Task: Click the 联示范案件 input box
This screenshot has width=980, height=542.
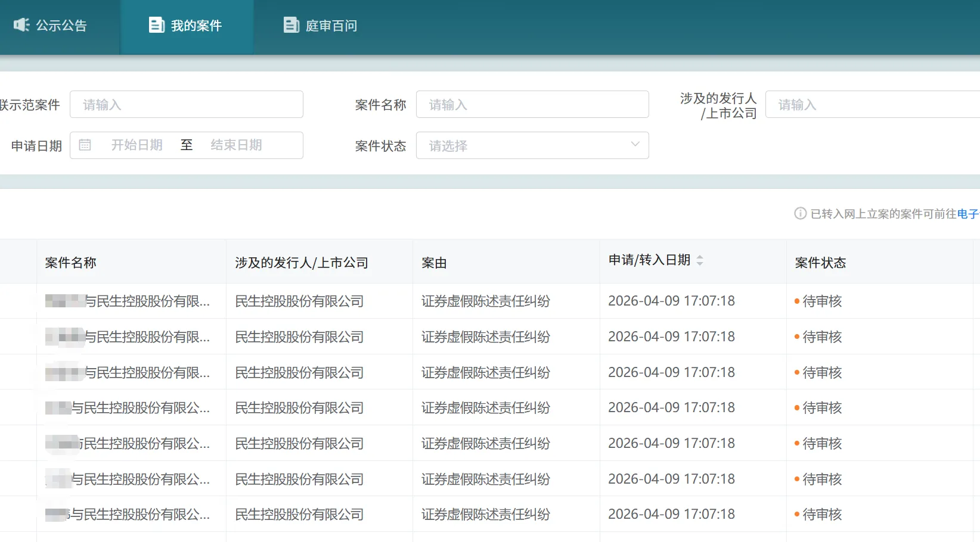Action: point(187,104)
